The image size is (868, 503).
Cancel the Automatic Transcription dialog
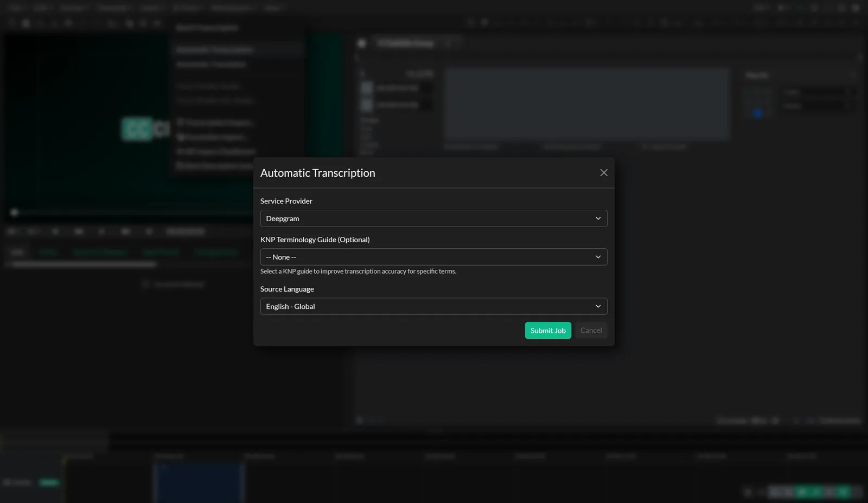pos(591,331)
